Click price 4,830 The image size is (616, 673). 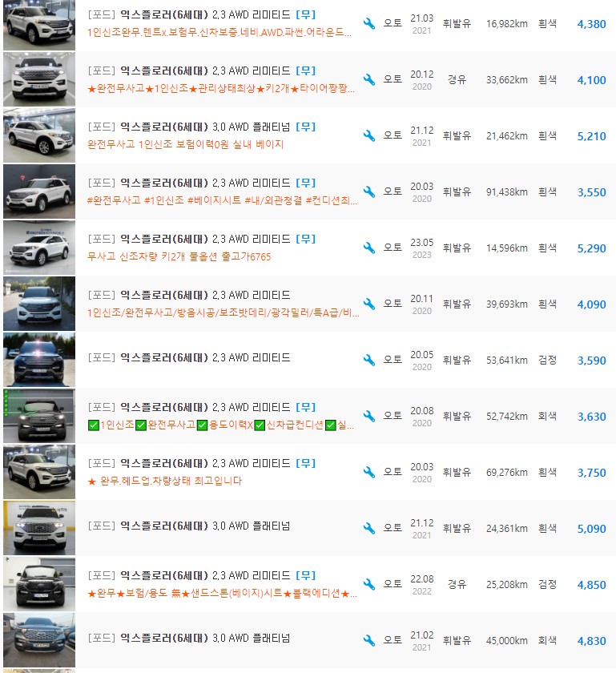(591, 641)
